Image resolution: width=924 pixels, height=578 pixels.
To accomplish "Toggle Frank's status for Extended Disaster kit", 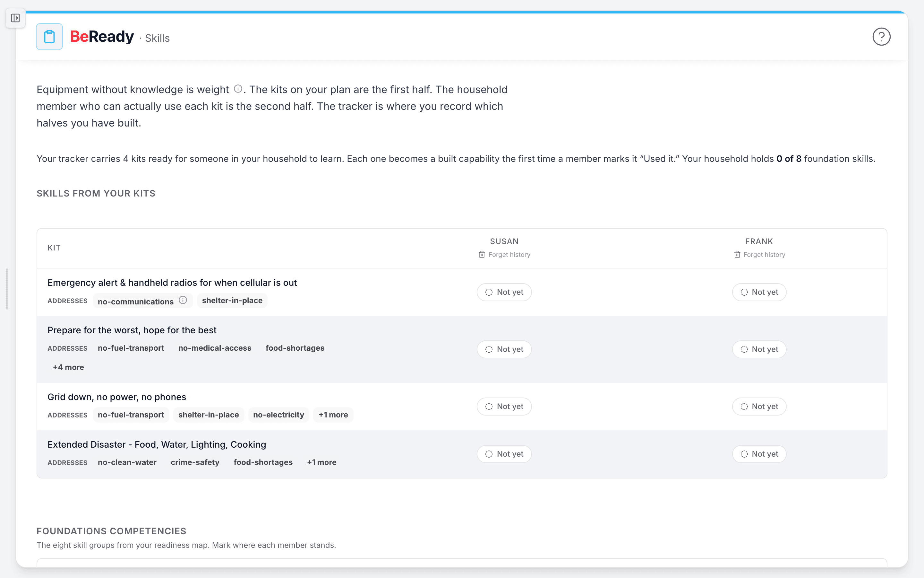I will click(759, 454).
